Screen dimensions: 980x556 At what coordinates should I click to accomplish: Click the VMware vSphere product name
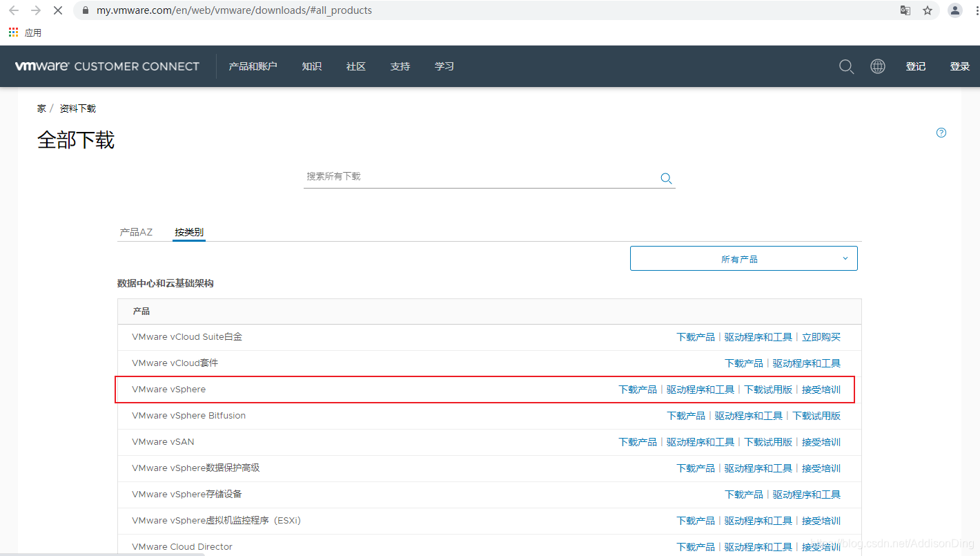click(x=169, y=390)
